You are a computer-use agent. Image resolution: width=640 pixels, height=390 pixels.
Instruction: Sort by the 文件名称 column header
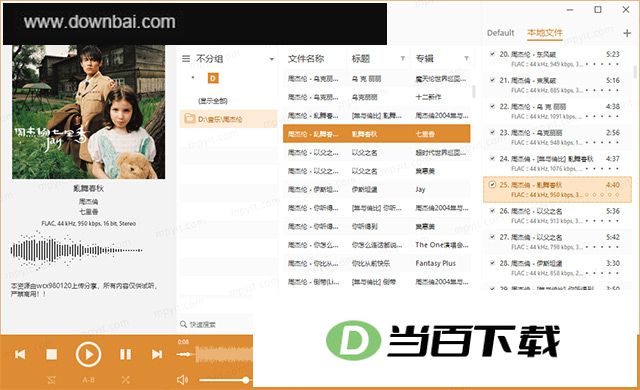point(306,59)
